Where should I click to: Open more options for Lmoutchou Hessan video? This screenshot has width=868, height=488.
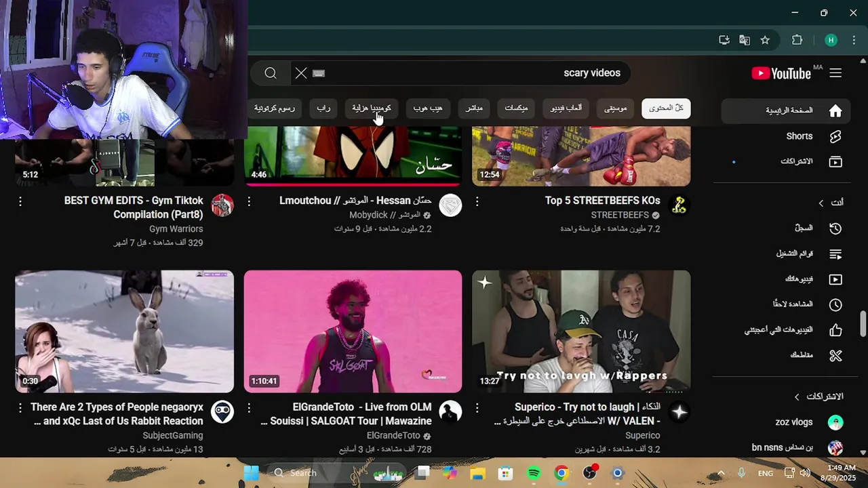pyautogui.click(x=249, y=201)
